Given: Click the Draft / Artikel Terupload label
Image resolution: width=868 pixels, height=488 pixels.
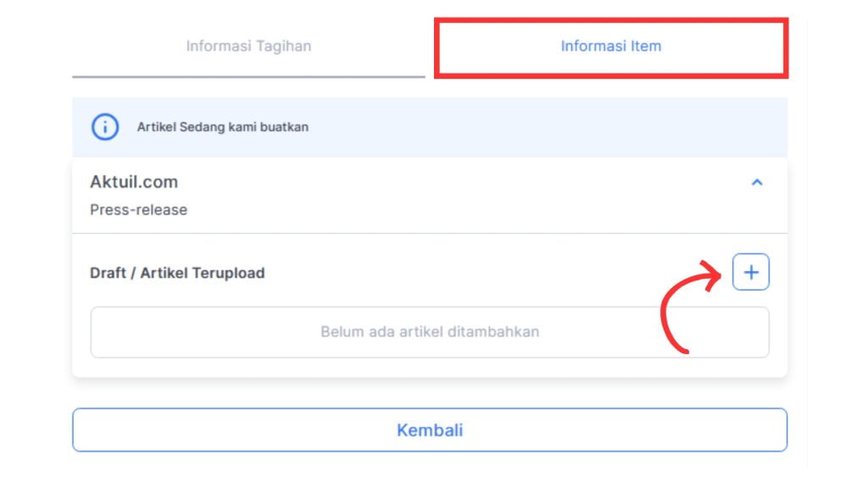Looking at the screenshot, I should 177,273.
